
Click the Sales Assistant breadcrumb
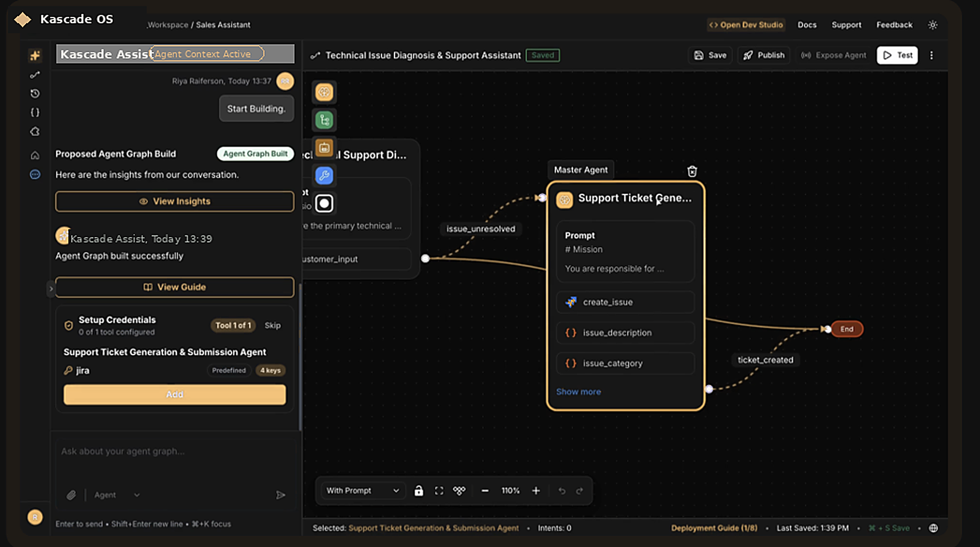[223, 25]
